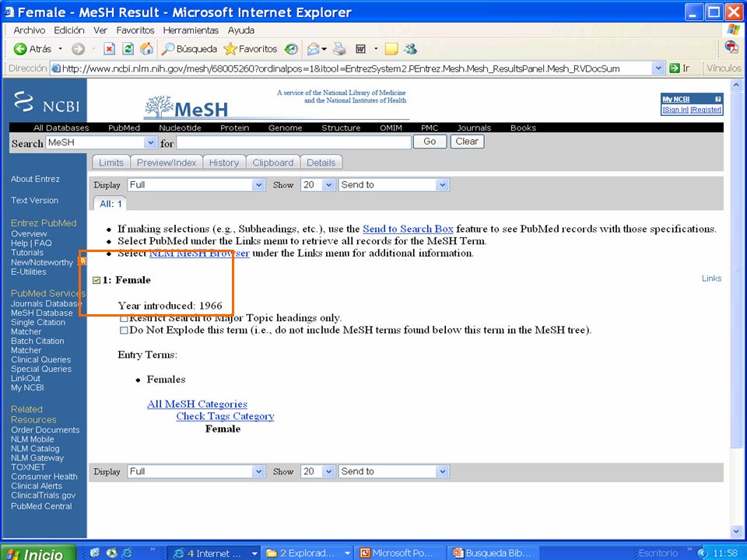
Task: Click the page scrollbar down arrow
Action: point(736,531)
